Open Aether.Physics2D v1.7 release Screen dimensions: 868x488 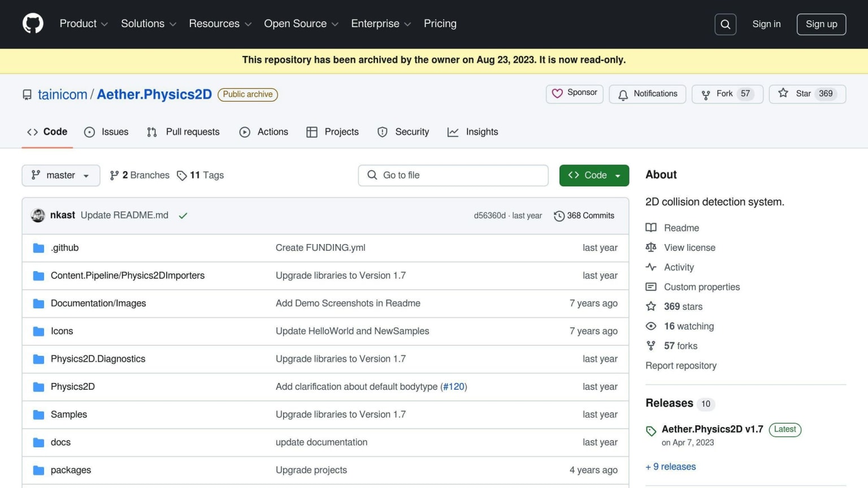[712, 429]
